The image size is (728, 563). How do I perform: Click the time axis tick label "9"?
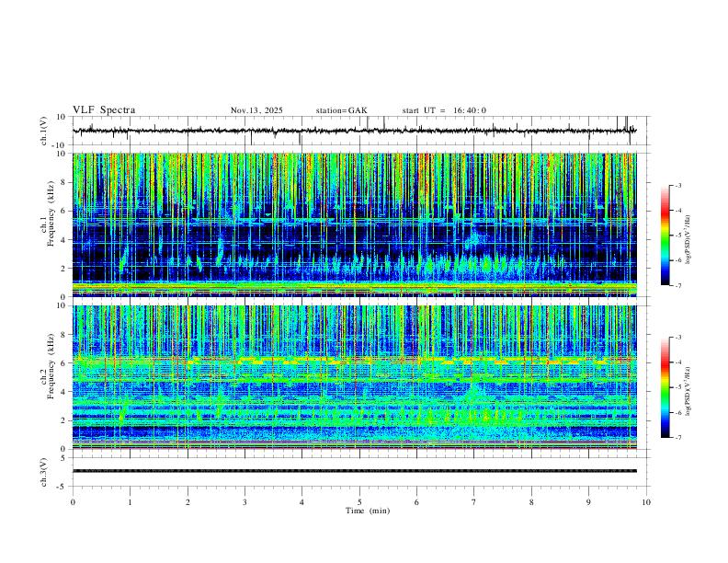coord(588,502)
